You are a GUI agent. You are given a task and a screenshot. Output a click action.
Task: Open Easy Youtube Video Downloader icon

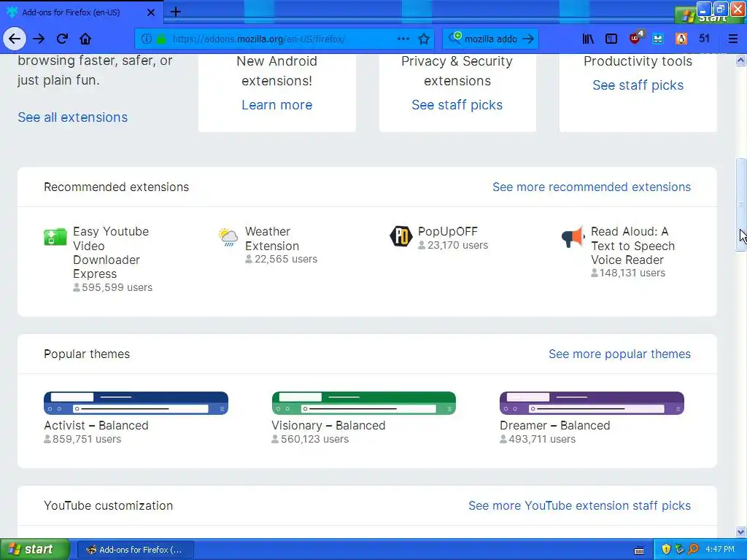(55, 237)
